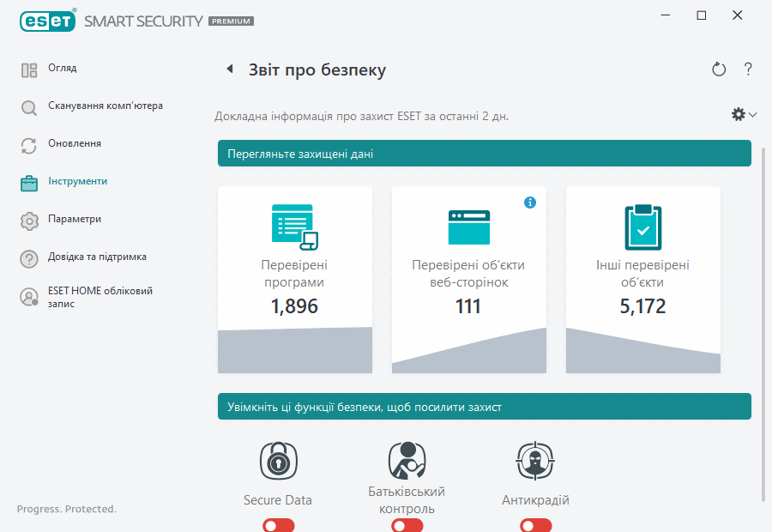Click the Переглядьте захищені дані banner

483,154
